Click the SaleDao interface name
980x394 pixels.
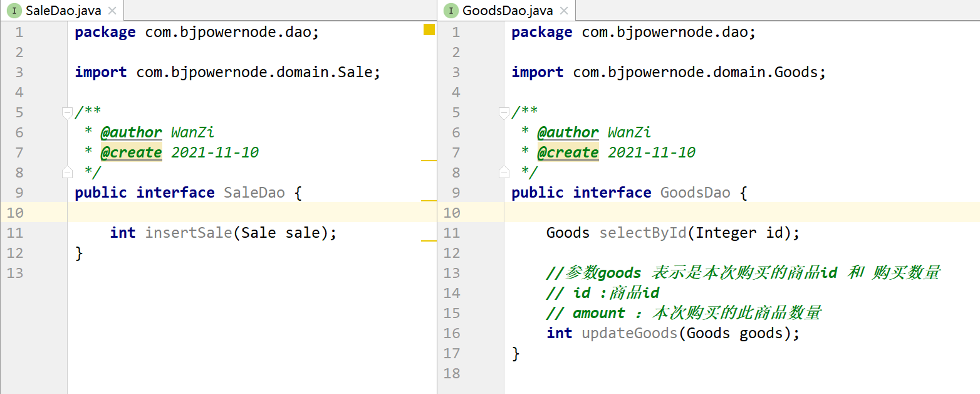[254, 193]
